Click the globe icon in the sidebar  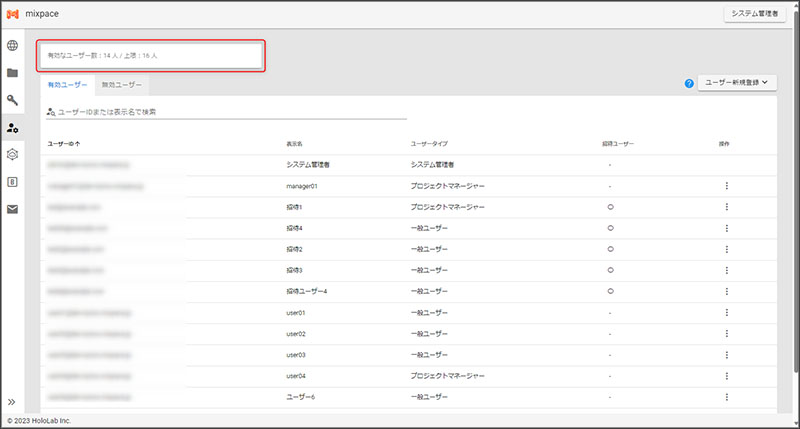[13, 46]
